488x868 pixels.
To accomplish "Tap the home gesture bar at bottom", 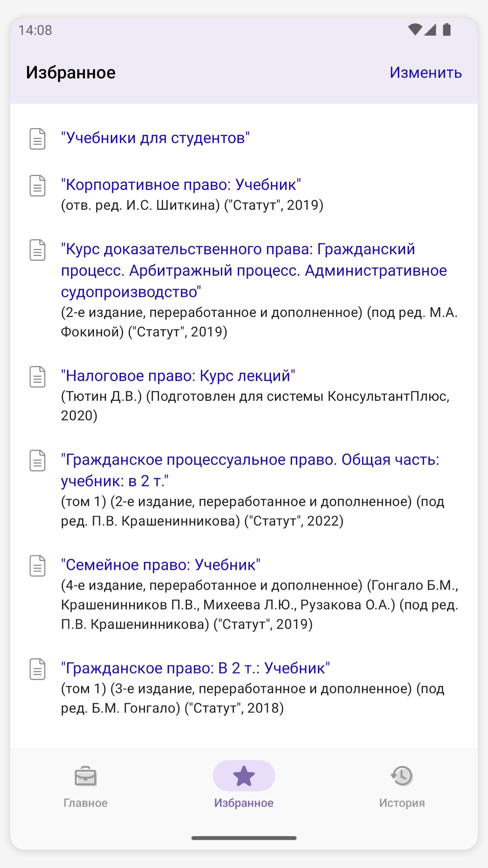I will [244, 838].
